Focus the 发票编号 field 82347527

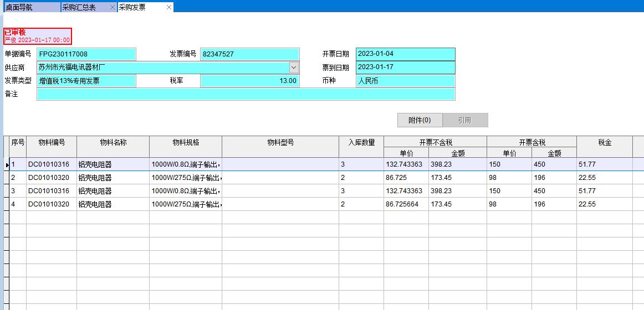(249, 54)
